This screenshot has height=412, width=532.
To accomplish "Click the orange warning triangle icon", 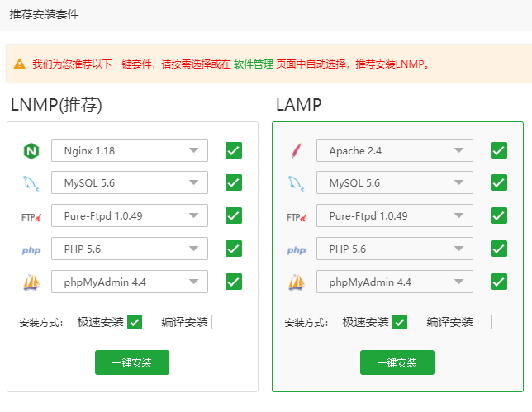I will [19, 64].
